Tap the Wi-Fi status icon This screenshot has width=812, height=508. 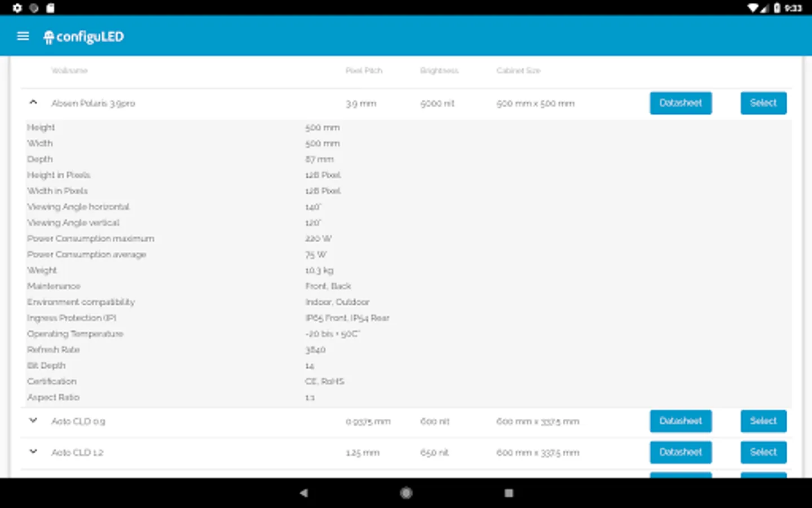pos(753,8)
